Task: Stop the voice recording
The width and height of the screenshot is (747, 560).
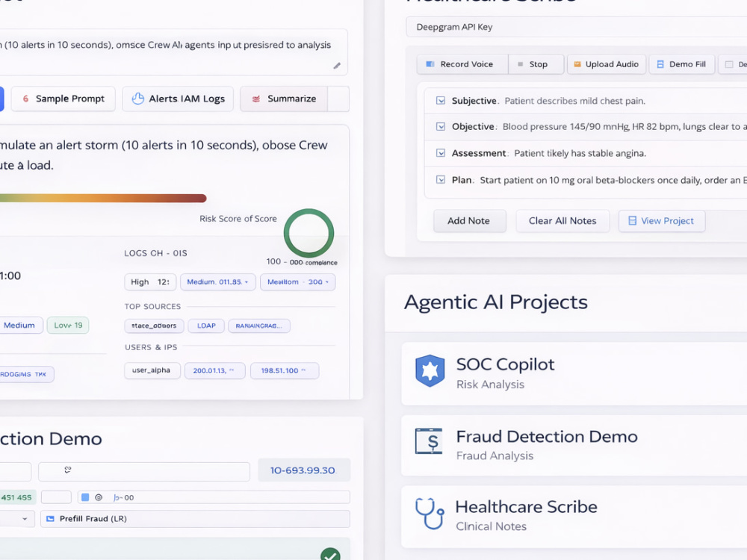Action: point(536,63)
